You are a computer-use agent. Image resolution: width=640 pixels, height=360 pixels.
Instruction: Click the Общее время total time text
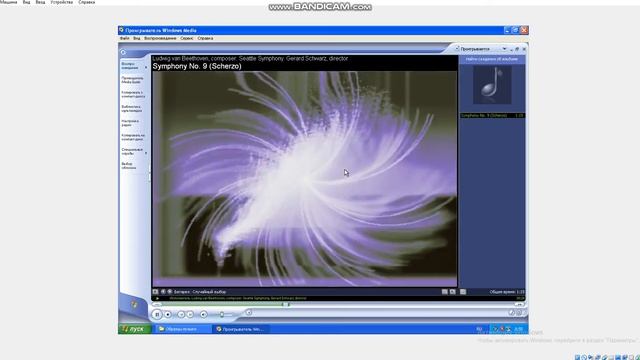coord(507,292)
